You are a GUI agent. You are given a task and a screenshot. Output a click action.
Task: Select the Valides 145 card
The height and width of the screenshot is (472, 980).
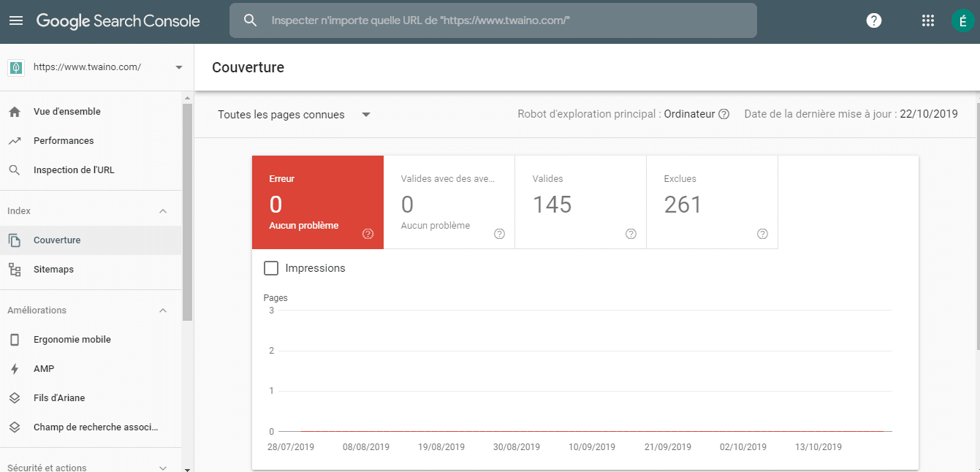(x=581, y=202)
